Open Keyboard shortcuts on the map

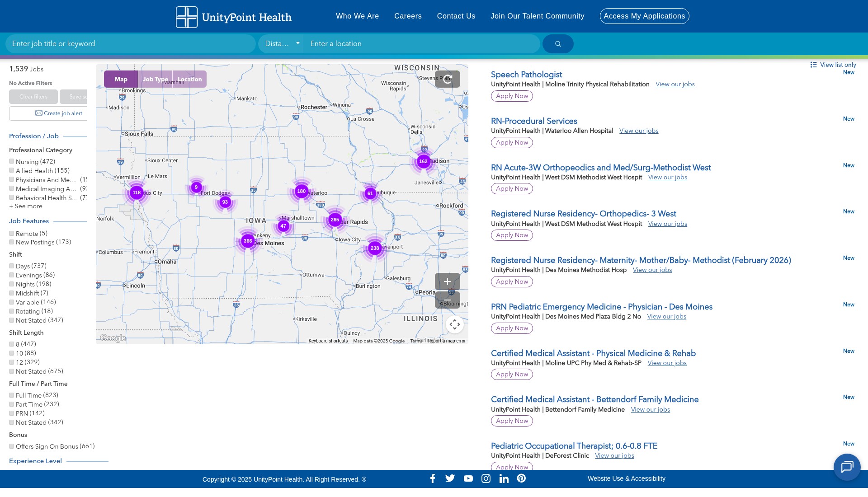point(328,341)
